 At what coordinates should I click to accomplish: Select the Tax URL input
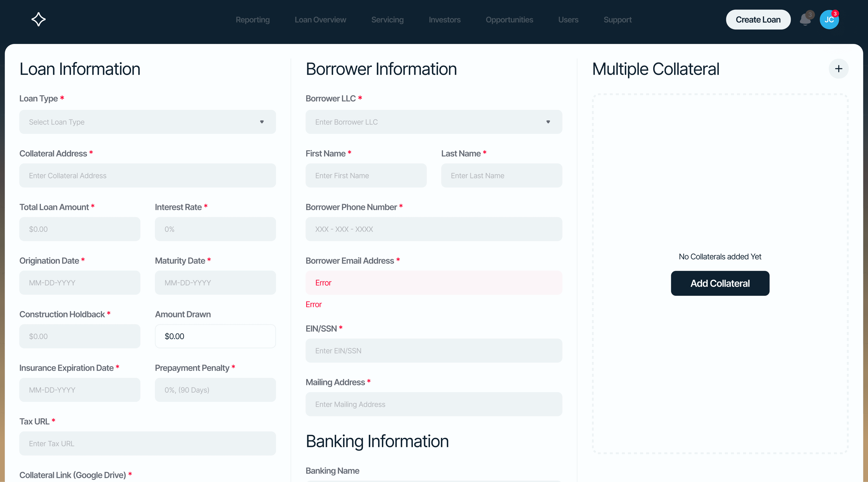[148, 444]
